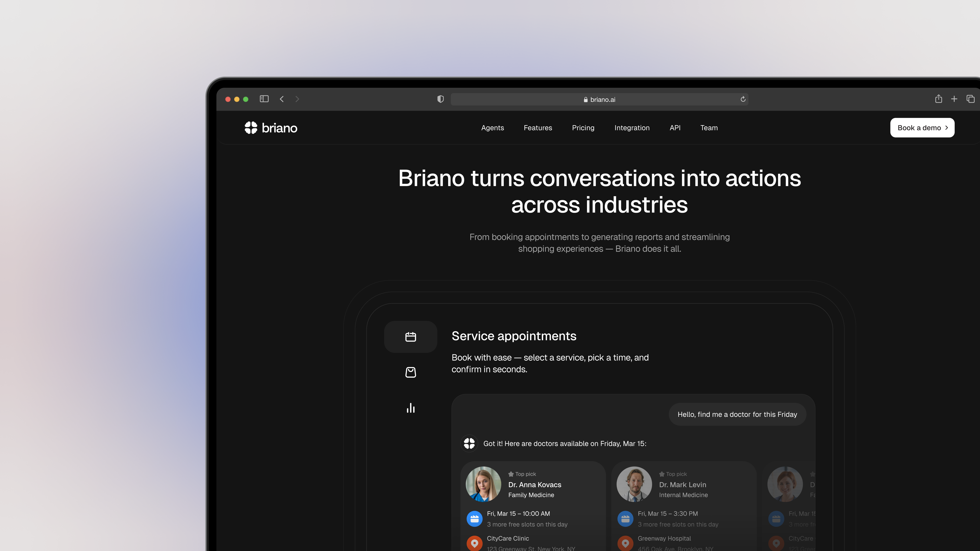This screenshot has height=551, width=980.
Task: Close the Safari window with red button
Action: coord(228,99)
